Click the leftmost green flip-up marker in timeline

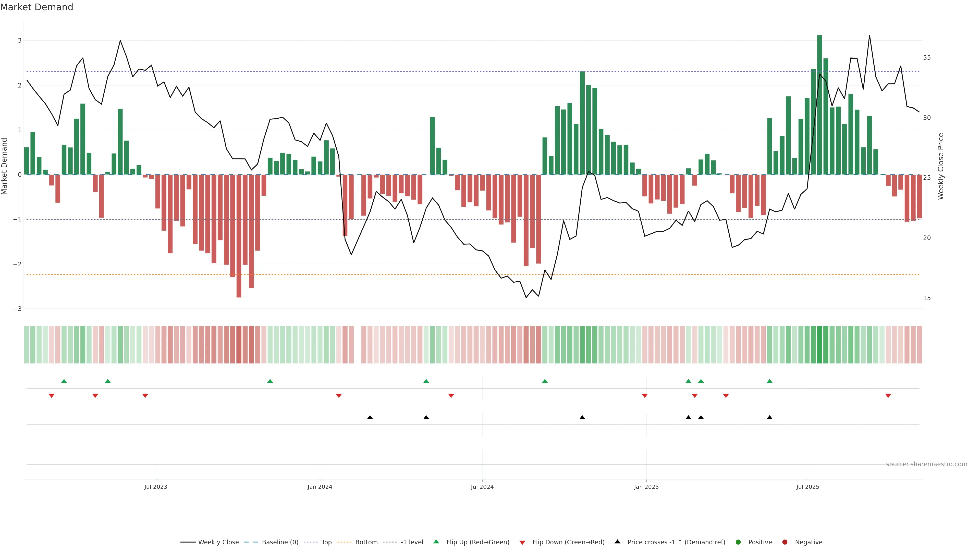coord(64,381)
